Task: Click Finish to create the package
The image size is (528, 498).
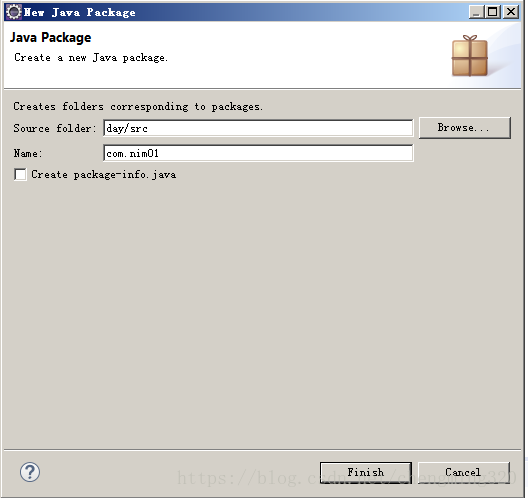Action: pos(366,472)
